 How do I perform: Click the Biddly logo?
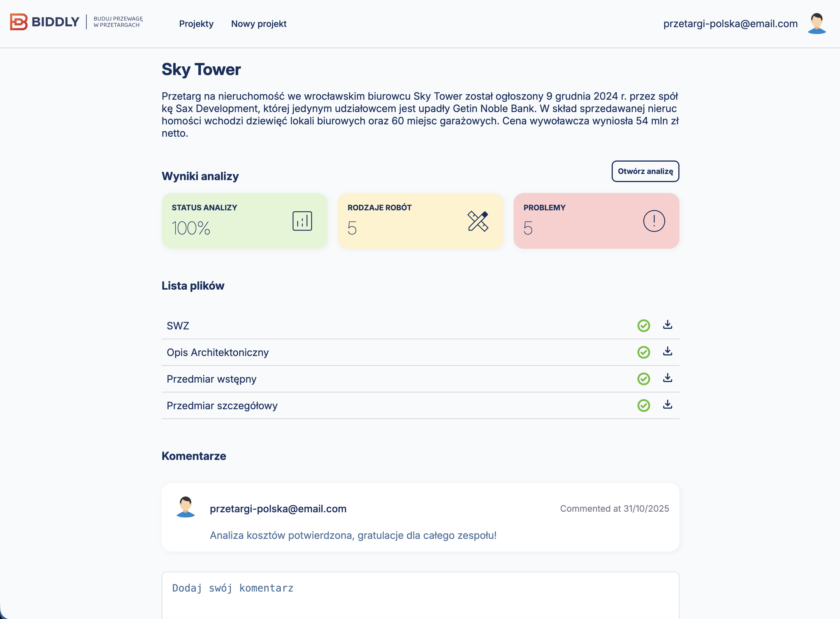[45, 22]
